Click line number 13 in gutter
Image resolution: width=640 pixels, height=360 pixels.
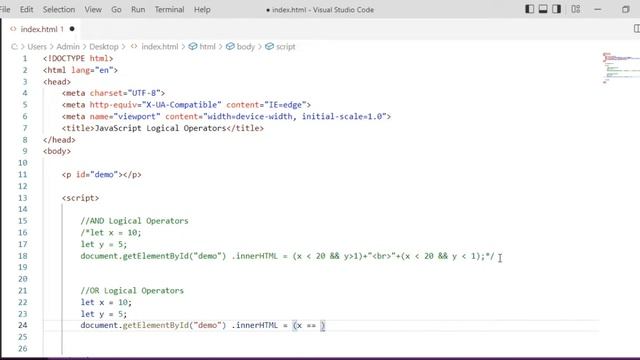coord(23,198)
